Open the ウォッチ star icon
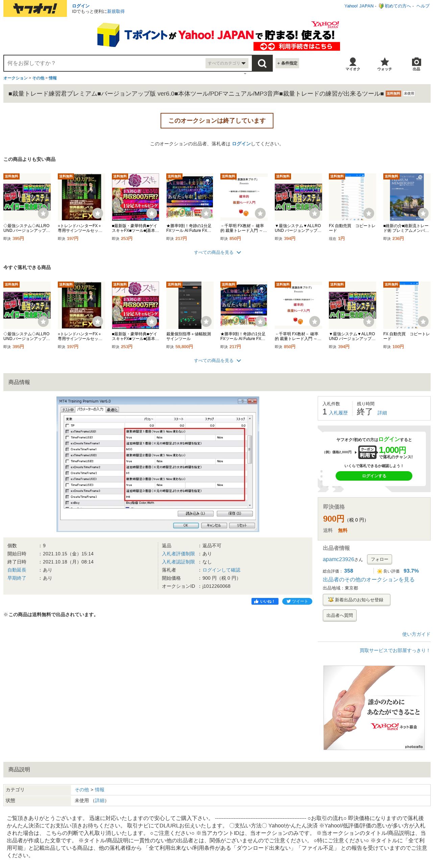This screenshot has width=434, height=868. pyautogui.click(x=384, y=64)
